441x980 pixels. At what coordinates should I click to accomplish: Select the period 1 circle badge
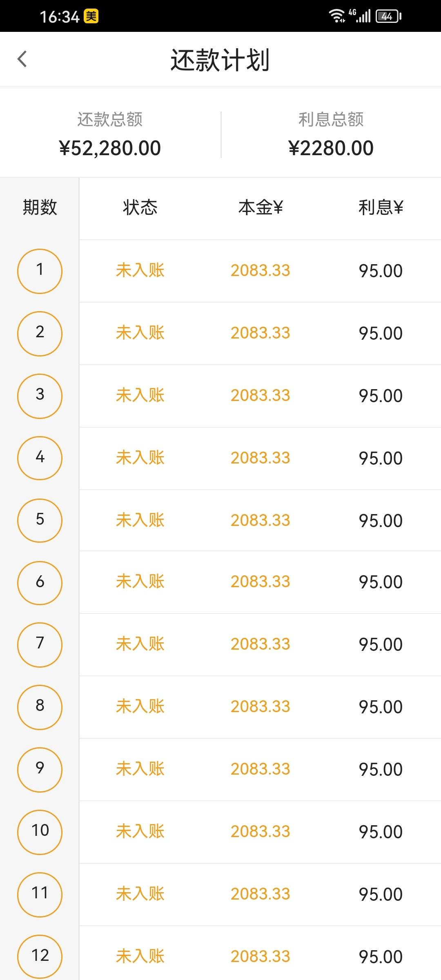point(40,271)
